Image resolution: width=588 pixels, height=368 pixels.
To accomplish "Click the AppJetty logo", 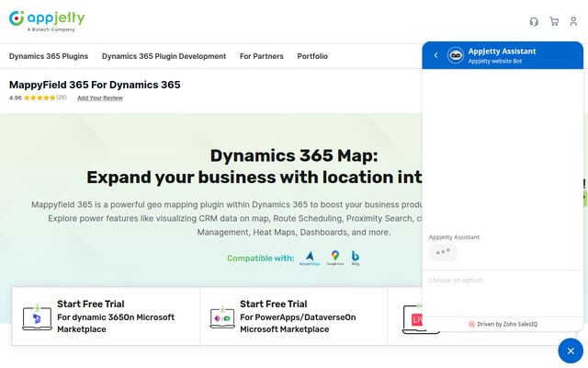I will coord(47,21).
